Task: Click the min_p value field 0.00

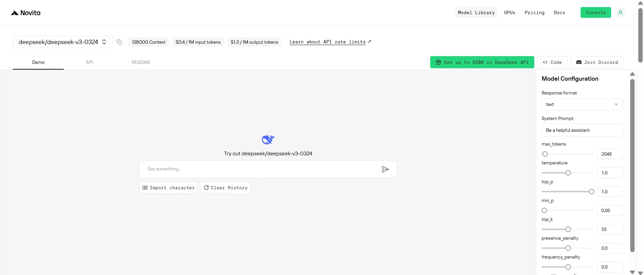Action: [610, 210]
